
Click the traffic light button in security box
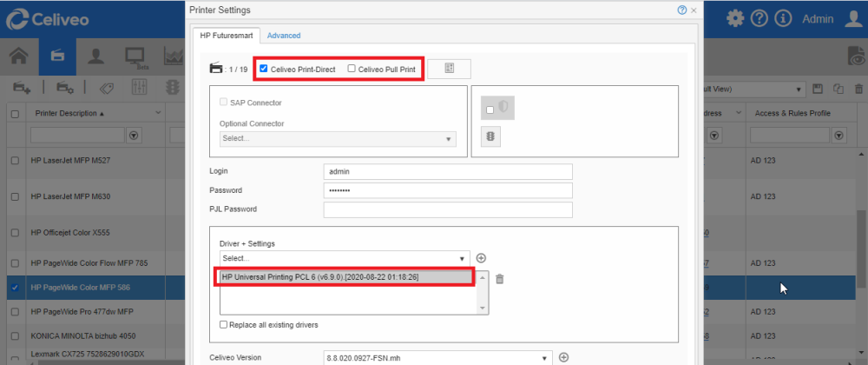click(x=491, y=136)
